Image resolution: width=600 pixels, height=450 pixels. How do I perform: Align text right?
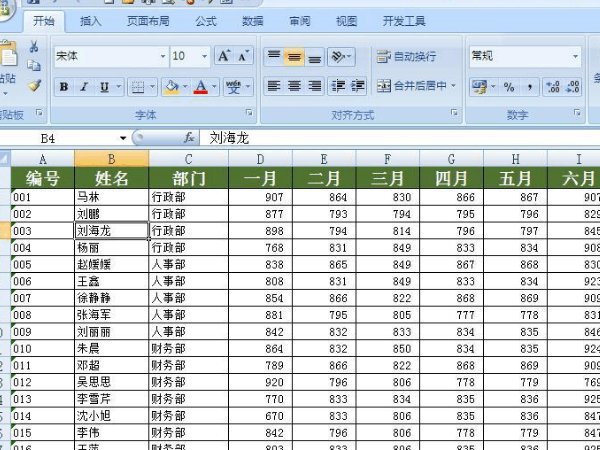pos(315,86)
